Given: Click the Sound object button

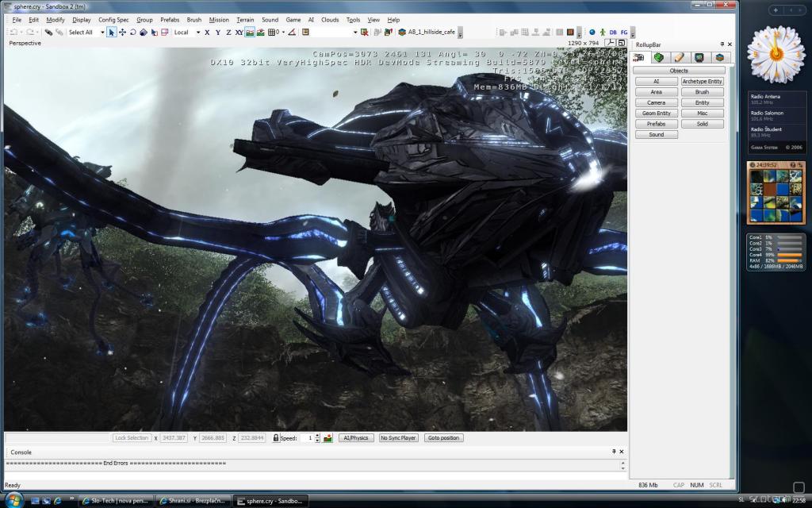Looking at the screenshot, I should coord(656,134).
